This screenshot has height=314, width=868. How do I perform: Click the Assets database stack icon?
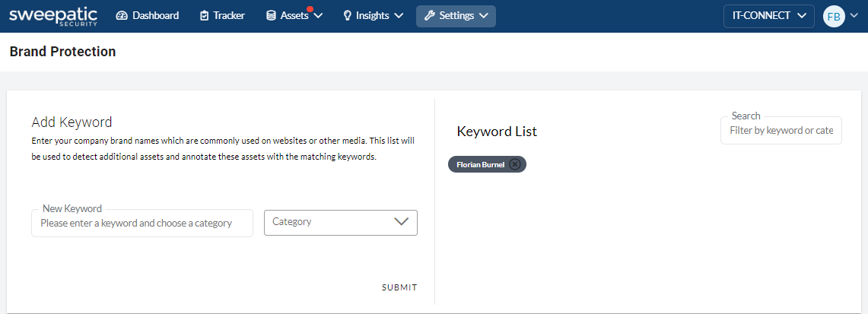(271, 16)
